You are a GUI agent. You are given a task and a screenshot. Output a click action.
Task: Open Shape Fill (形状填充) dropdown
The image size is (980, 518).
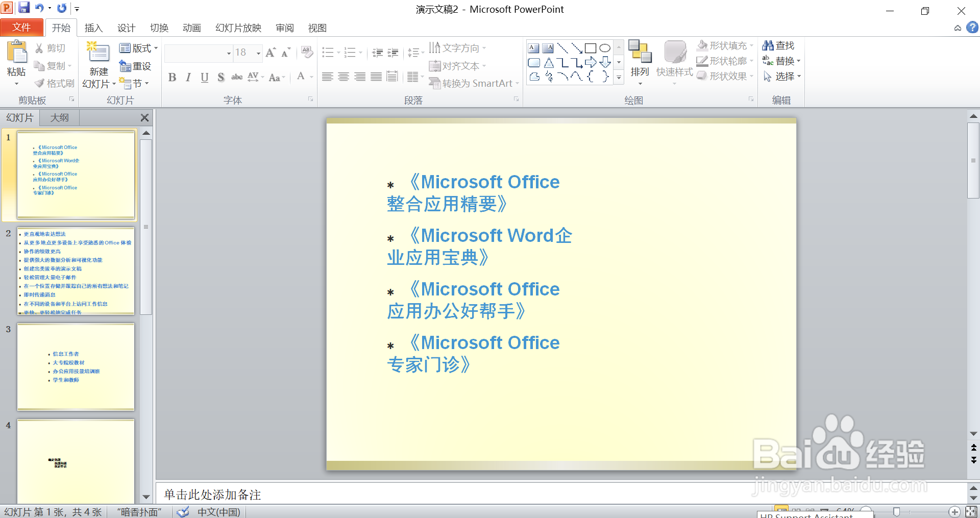click(x=725, y=45)
